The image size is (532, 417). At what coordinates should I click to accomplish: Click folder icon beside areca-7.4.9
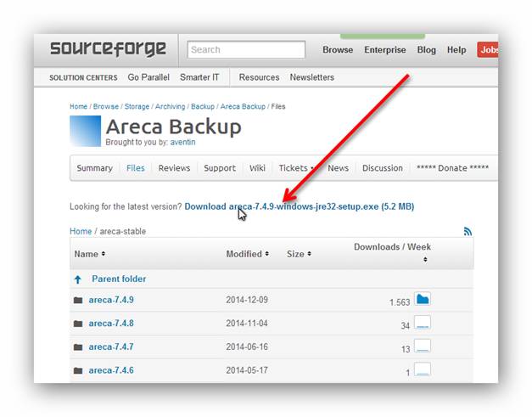pyautogui.click(x=78, y=300)
